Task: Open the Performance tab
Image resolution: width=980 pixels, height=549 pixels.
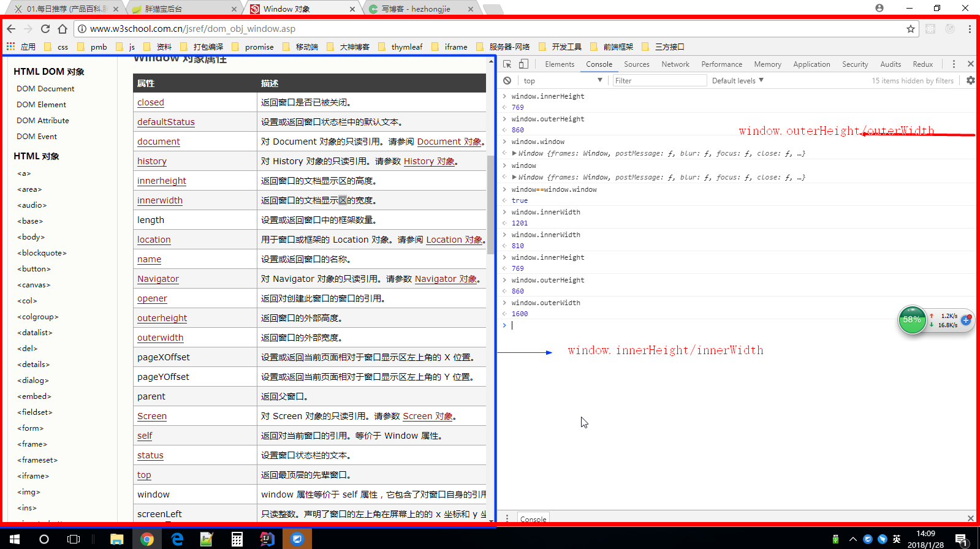Action: (x=721, y=64)
